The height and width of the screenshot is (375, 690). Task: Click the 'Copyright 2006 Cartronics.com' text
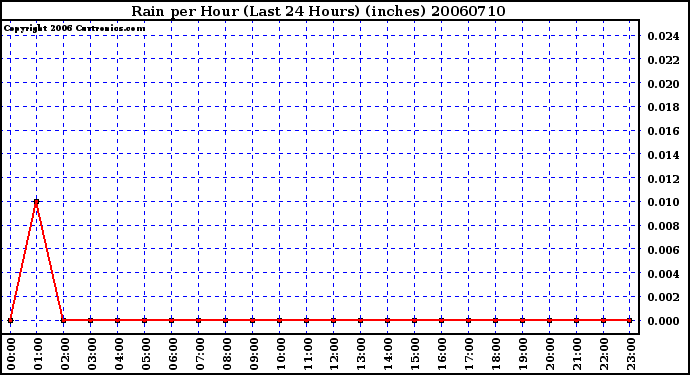click(74, 29)
